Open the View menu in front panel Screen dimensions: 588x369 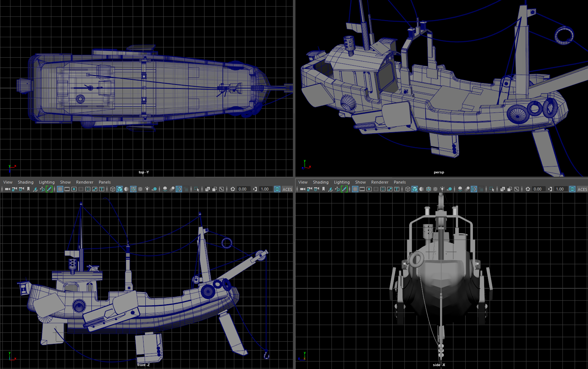pyautogui.click(x=8, y=182)
